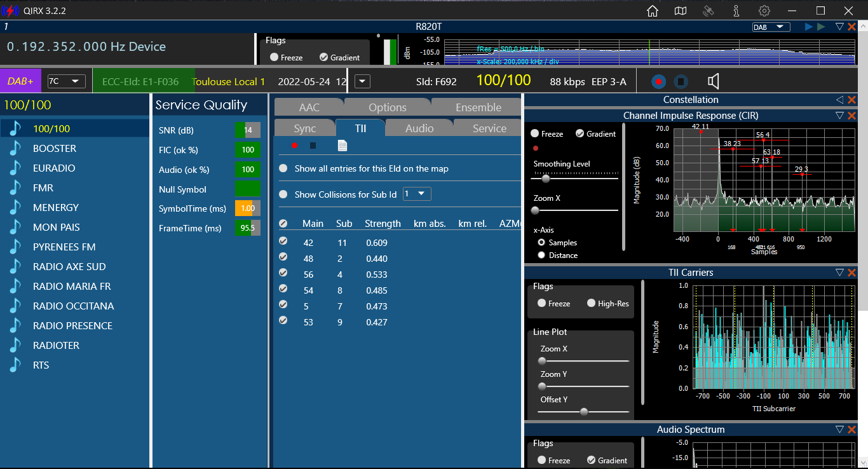The image size is (868, 469).
Task: Click the green play arrow for the receiver
Action: pos(822,27)
